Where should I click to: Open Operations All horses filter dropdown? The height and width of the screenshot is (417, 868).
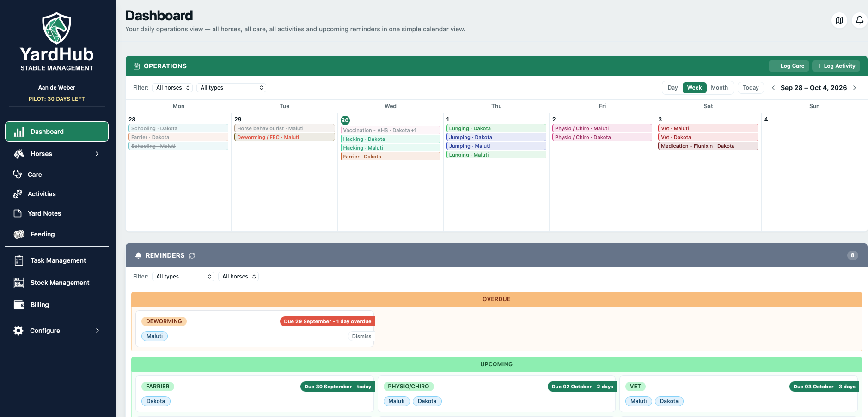(172, 88)
